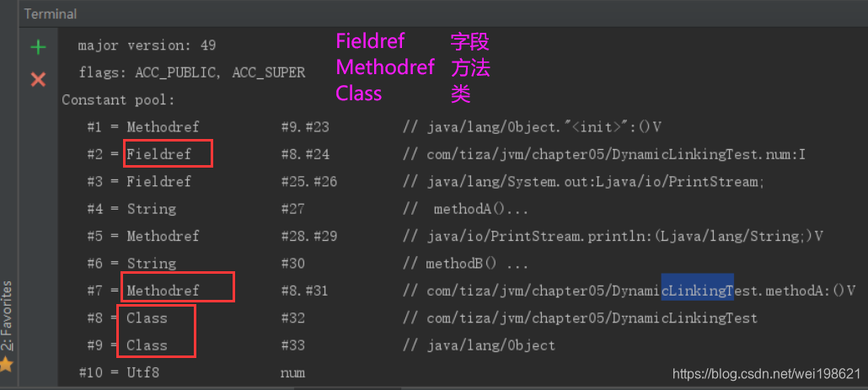
Task: Open the Favorites tool window tab
Action: click(x=8, y=316)
